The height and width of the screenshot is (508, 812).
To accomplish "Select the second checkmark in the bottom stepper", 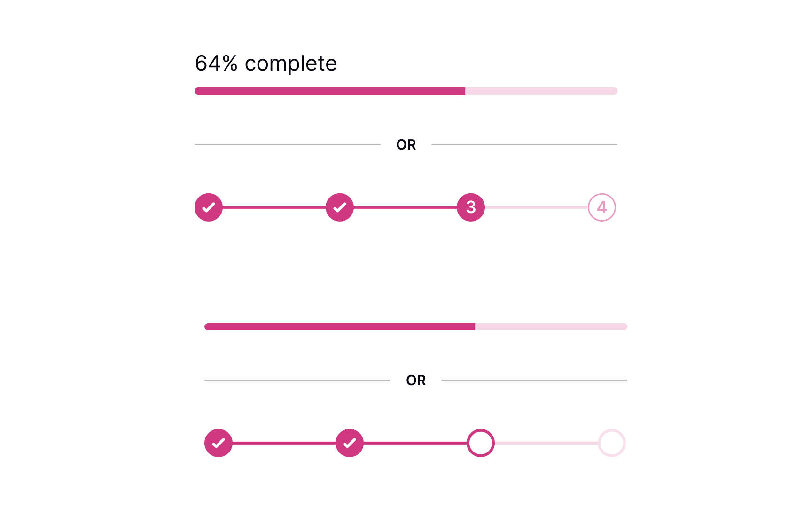I will 349,443.
